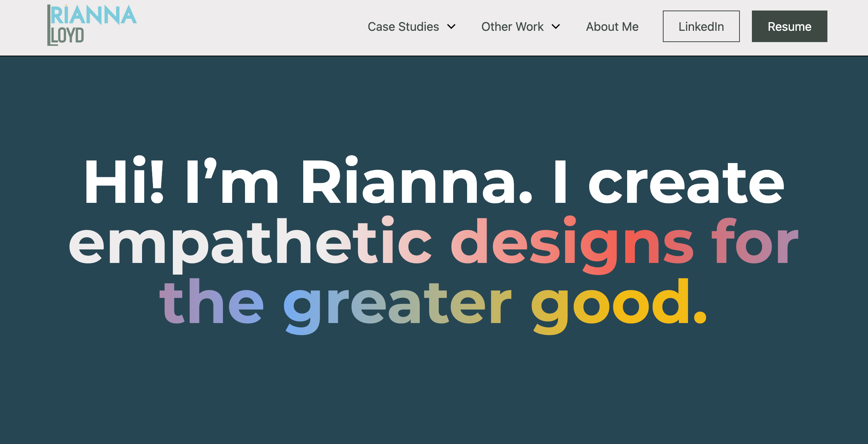Screen dimensions: 868x444
Task: Click the downward arrow next to Other Work
Action: click(556, 27)
